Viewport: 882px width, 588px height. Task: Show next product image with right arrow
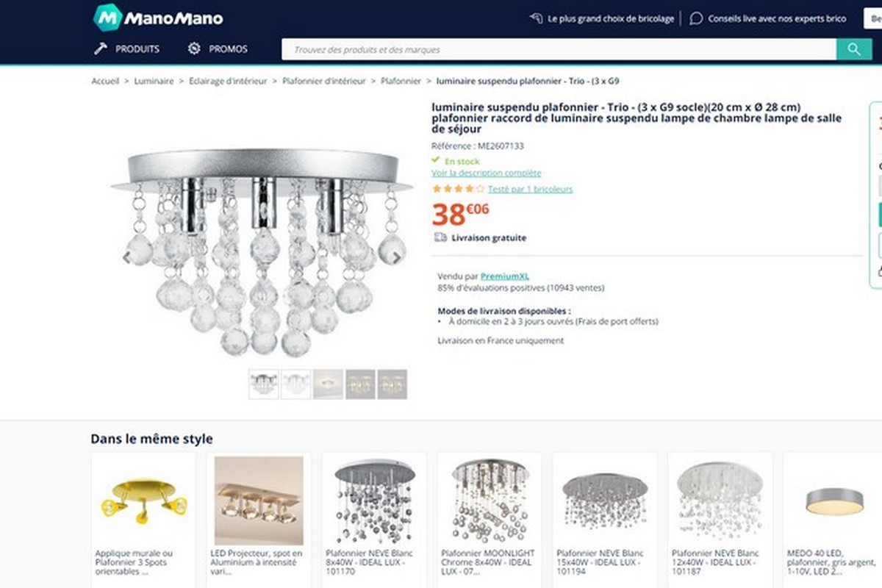point(396,257)
